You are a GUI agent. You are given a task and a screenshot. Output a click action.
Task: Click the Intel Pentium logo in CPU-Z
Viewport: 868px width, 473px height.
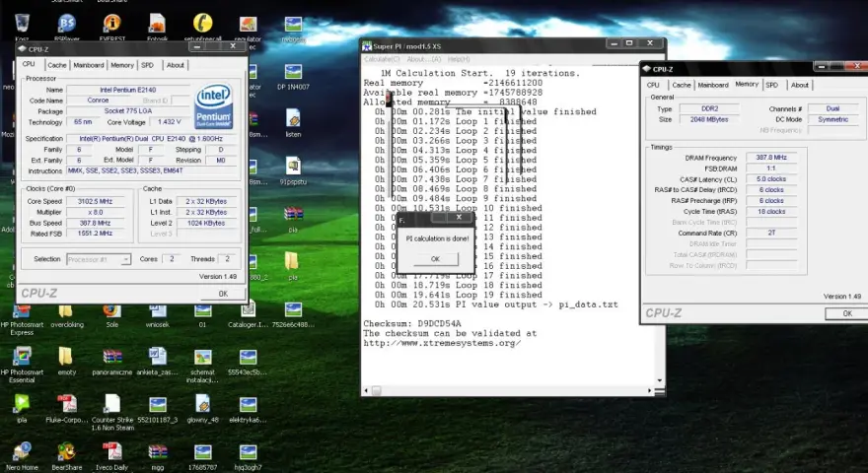pos(214,106)
